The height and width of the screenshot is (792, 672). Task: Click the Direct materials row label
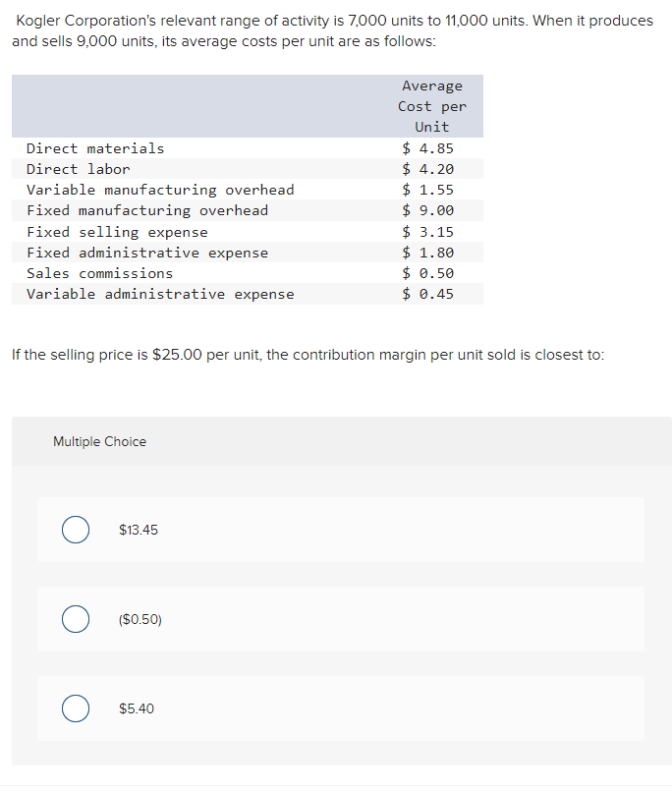[x=95, y=148]
